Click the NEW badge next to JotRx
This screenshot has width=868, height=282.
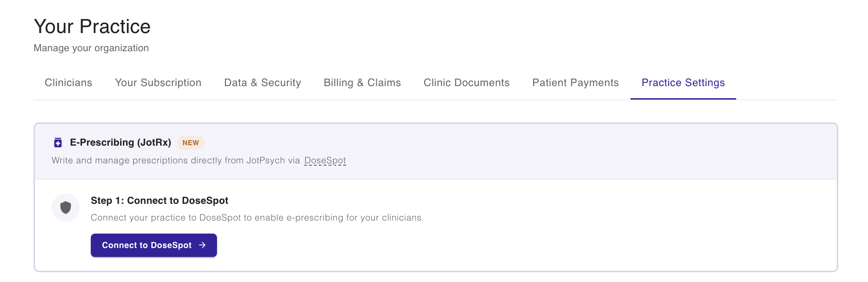pyautogui.click(x=190, y=143)
